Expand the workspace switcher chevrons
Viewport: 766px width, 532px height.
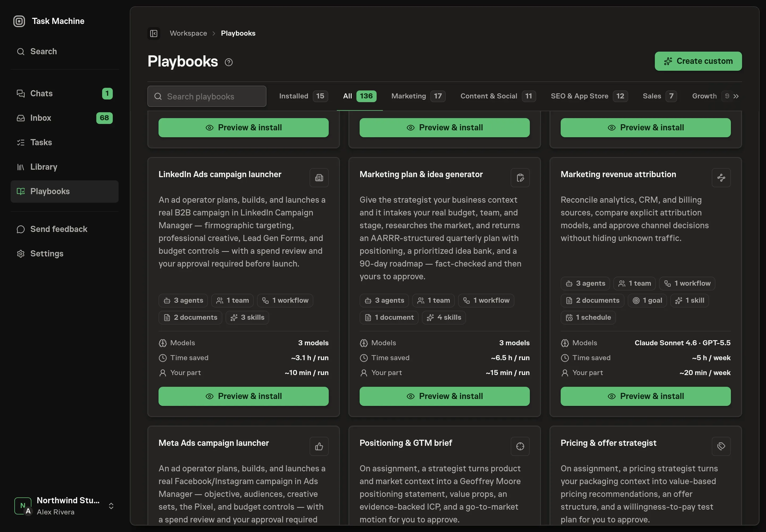111,506
